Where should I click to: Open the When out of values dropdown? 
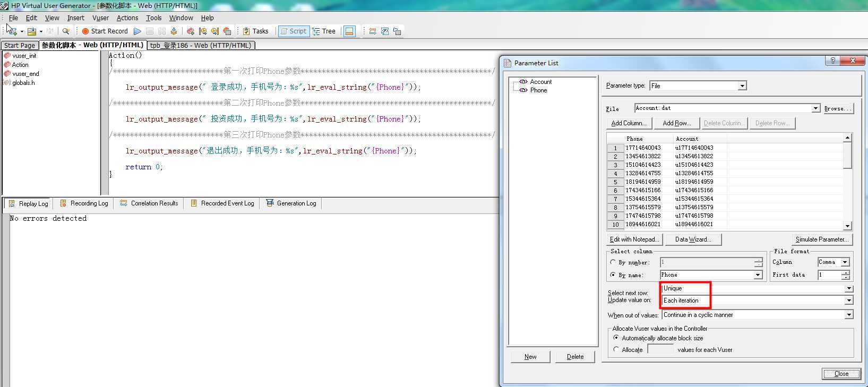click(x=849, y=315)
